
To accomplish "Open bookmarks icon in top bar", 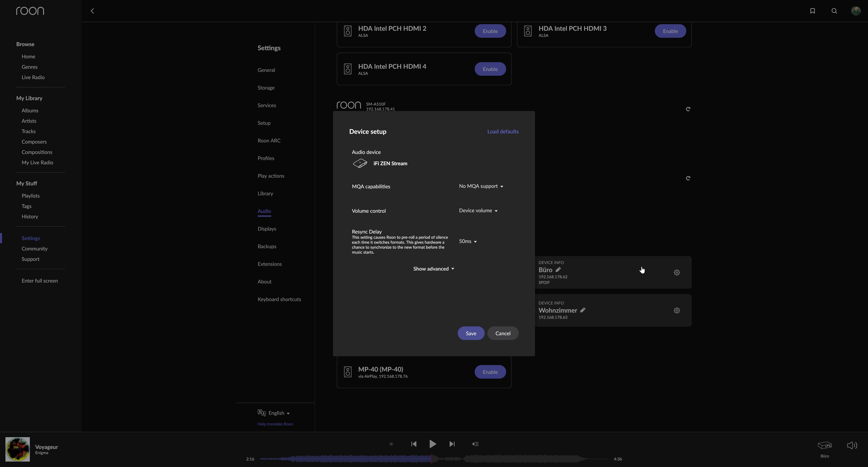I will pyautogui.click(x=812, y=11).
